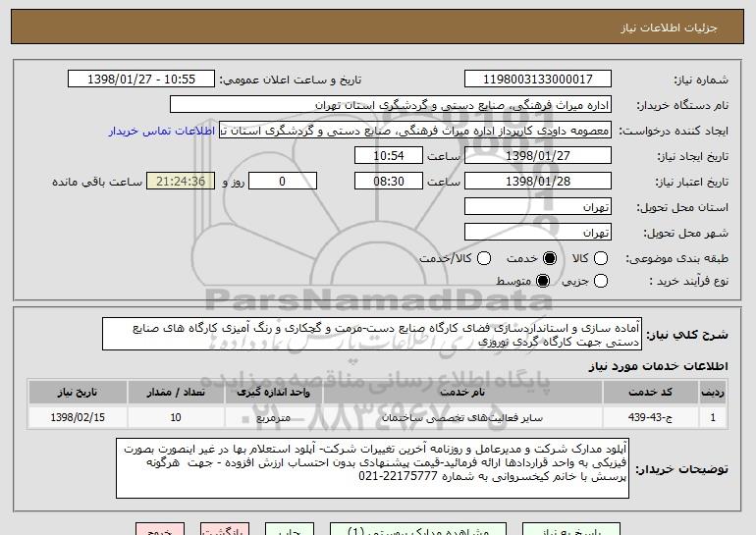
Task: Click the remaining days field showing 0
Action: [283, 182]
